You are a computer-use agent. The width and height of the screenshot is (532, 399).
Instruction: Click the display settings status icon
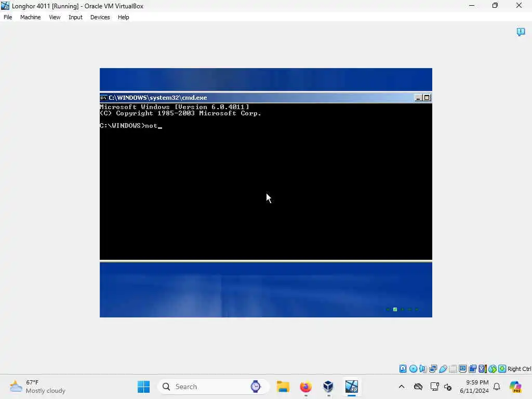[462, 368]
